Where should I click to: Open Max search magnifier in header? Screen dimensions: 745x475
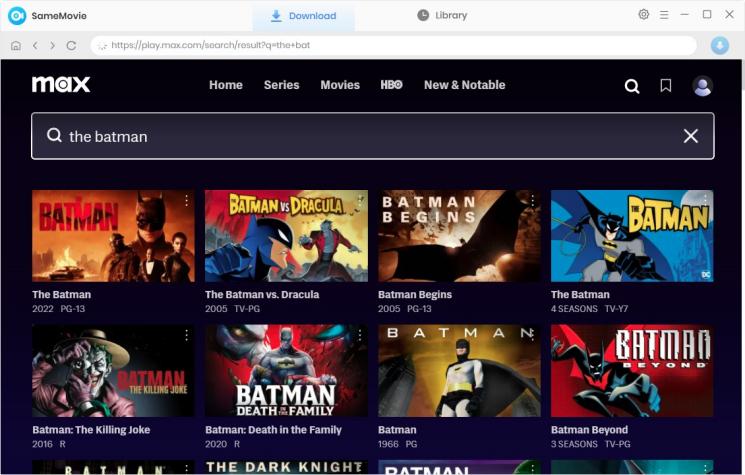tap(632, 86)
